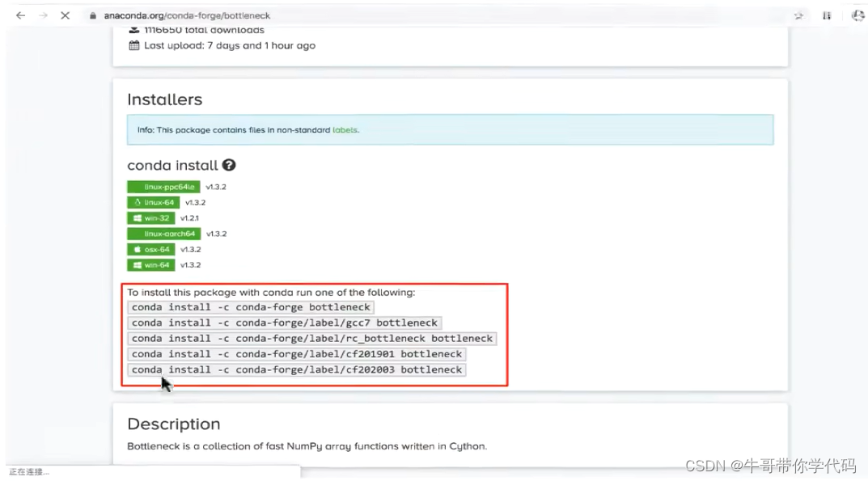Click the padlock icon in address bar
The image size is (868, 481).
pyautogui.click(x=92, y=15)
